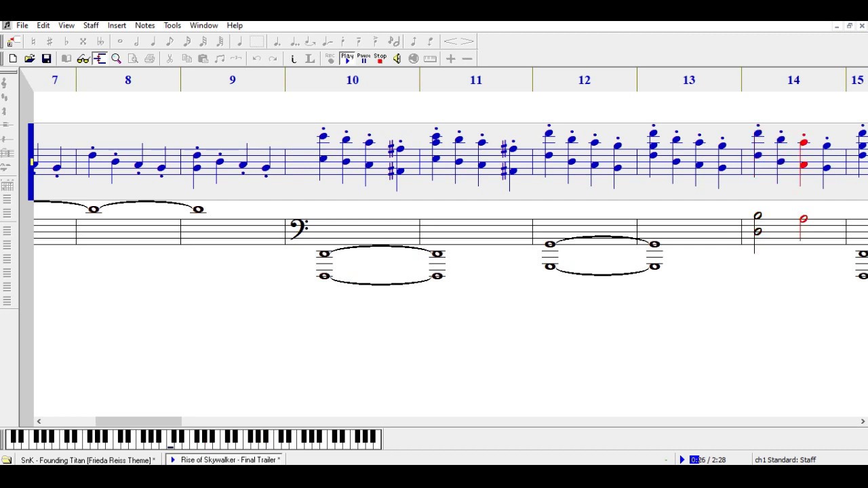The width and height of the screenshot is (868, 488).
Task: Toggle staccato articulation
Action: pyautogui.click(x=343, y=41)
